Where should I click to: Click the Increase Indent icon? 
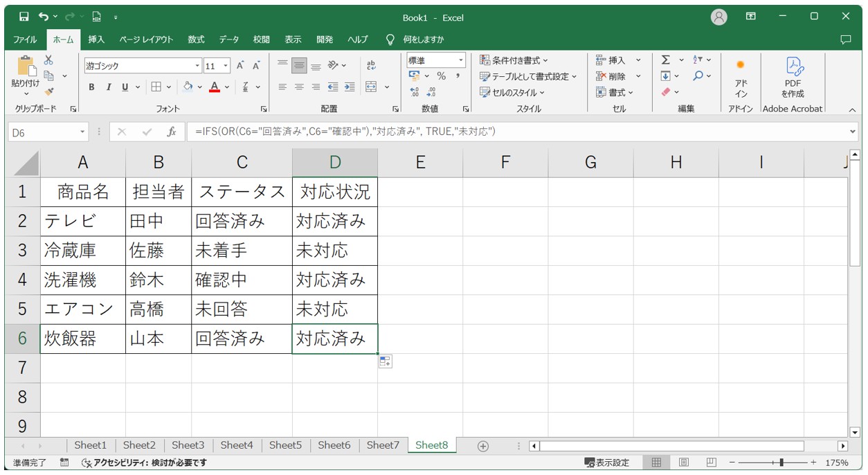pyautogui.click(x=350, y=87)
